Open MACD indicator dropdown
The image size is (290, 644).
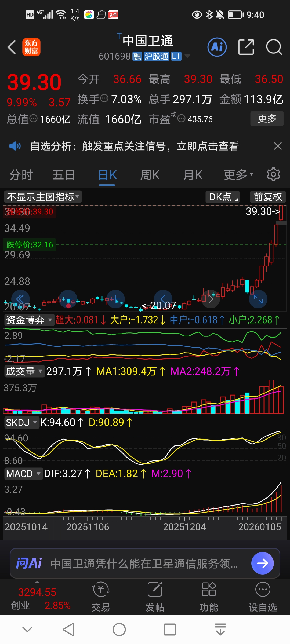23,474
